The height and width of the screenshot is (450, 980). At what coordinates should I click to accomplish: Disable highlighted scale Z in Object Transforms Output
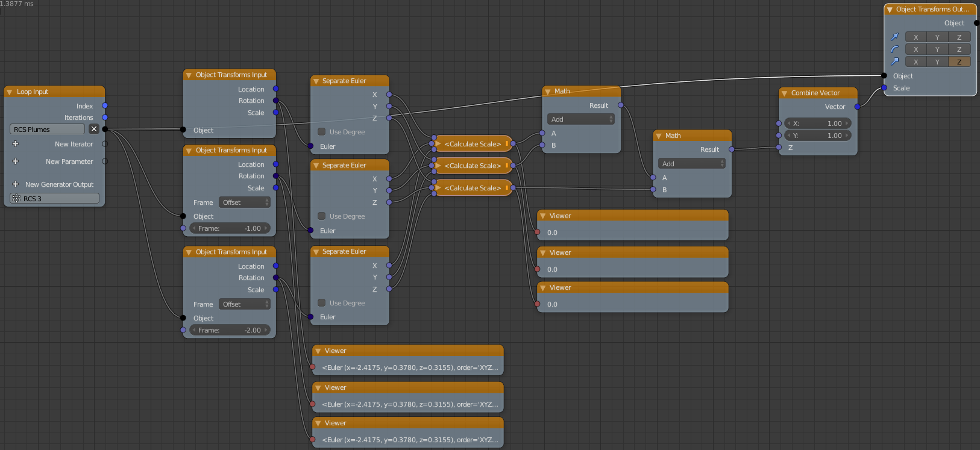click(959, 61)
